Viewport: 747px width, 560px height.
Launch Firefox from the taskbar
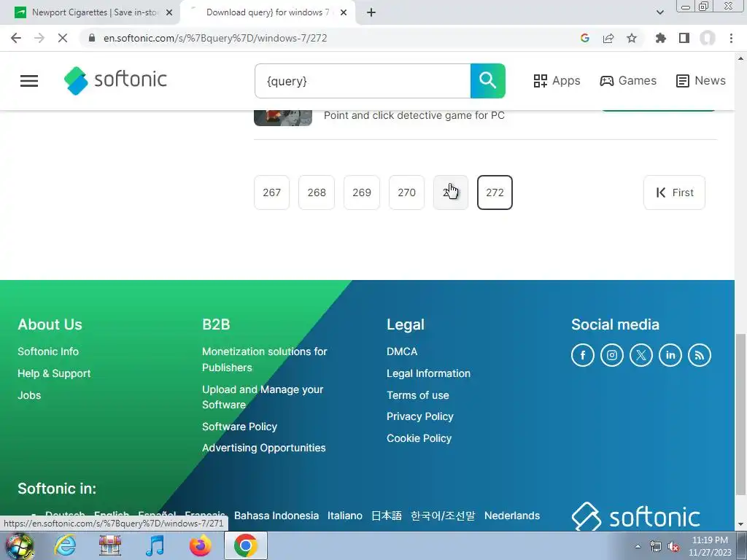(x=200, y=545)
